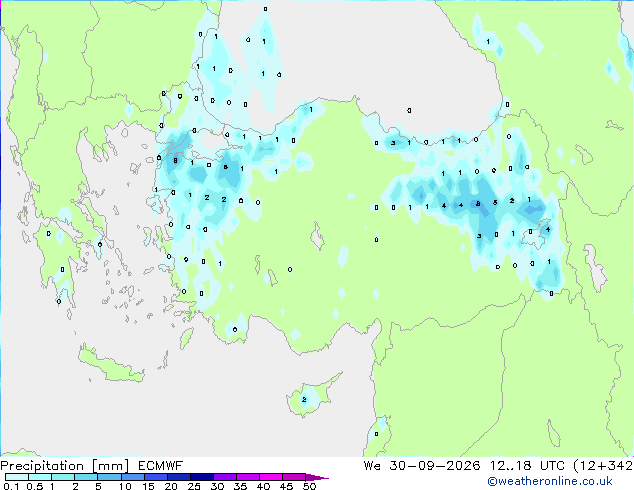634x490 pixels.
Task: Click the 35-40 mm violet legend swatch
Action: pos(248,477)
